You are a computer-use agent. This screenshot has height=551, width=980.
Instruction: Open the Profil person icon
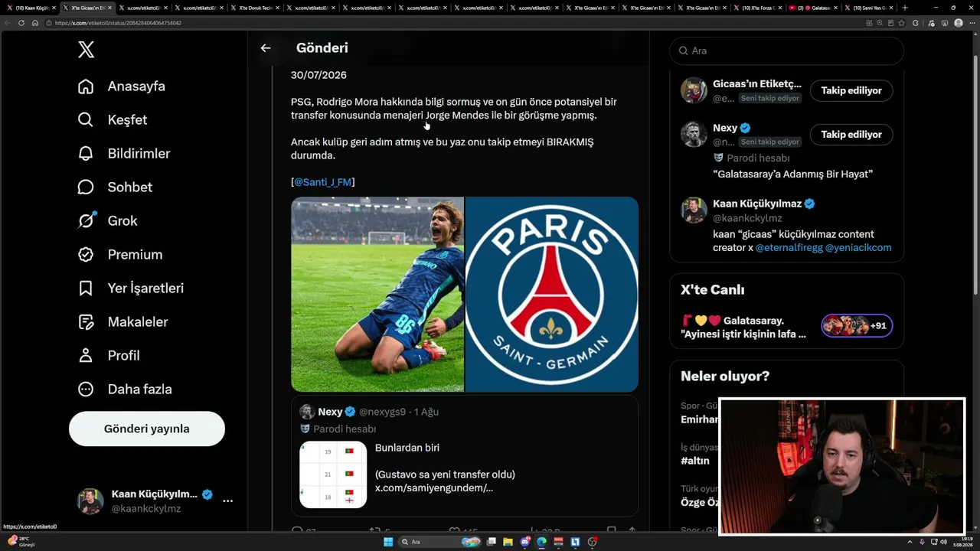(x=86, y=356)
